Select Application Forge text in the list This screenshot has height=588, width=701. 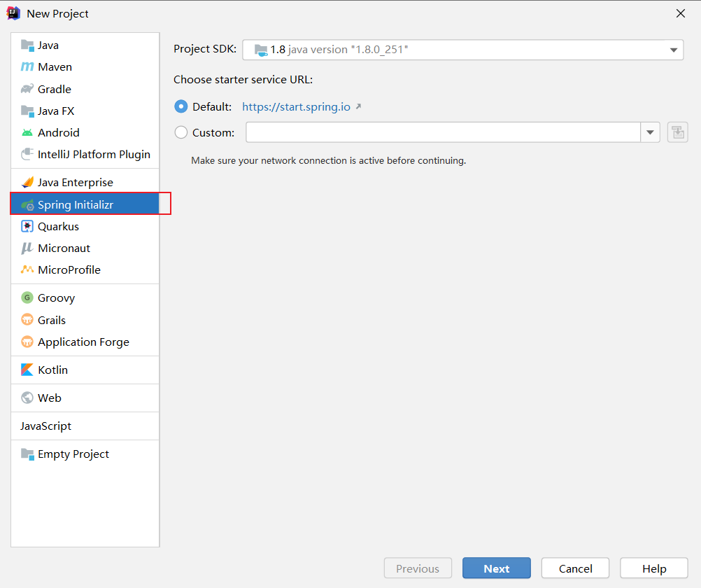pos(83,342)
